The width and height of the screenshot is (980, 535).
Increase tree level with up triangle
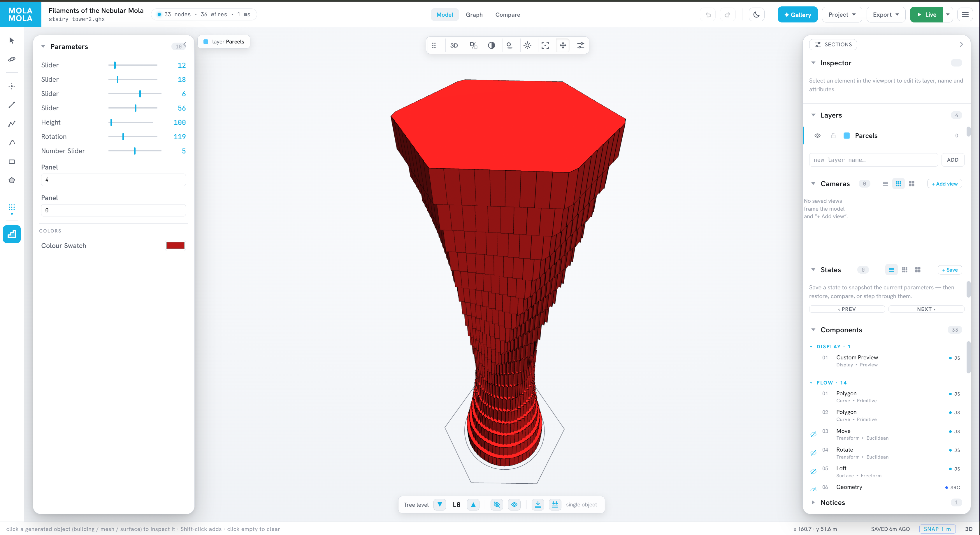tap(473, 505)
